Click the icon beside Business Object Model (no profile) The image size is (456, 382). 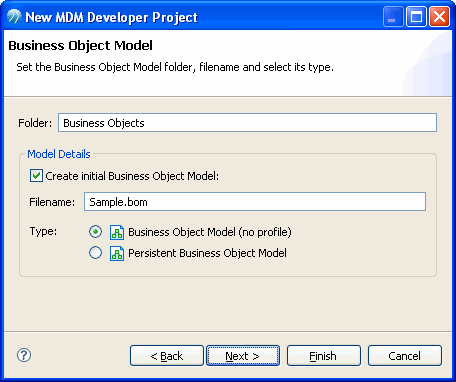tap(117, 232)
